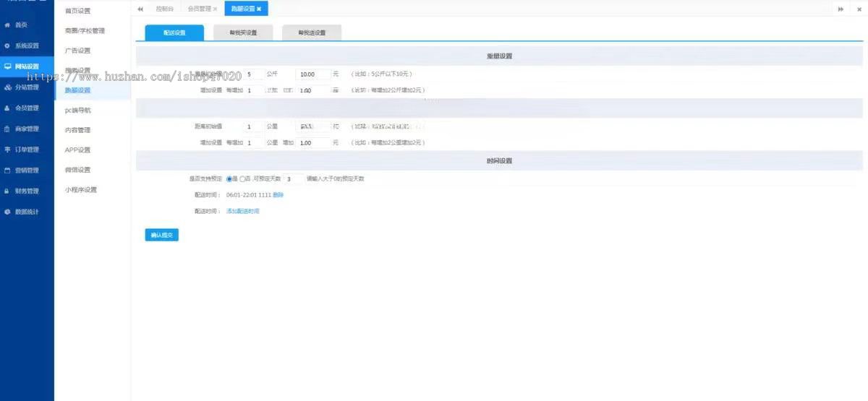
Task: Open 分站管理 via its sidebar icon
Action: click(7, 87)
